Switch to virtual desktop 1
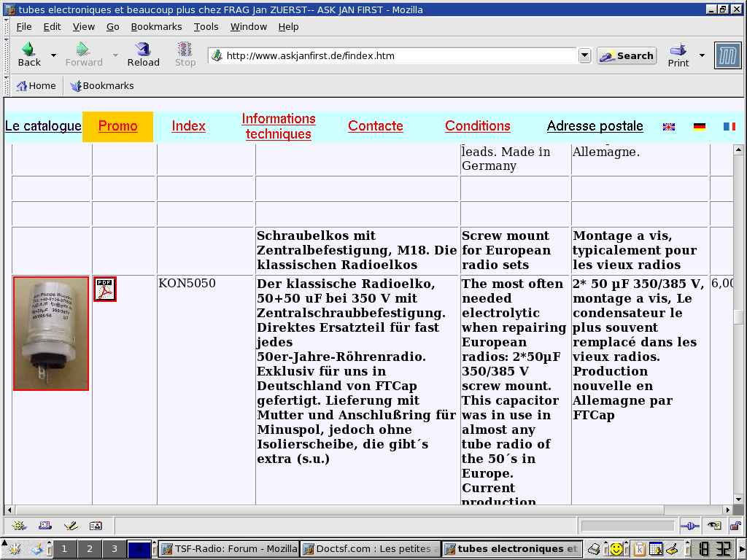The width and height of the screenshot is (747, 560). click(x=64, y=549)
